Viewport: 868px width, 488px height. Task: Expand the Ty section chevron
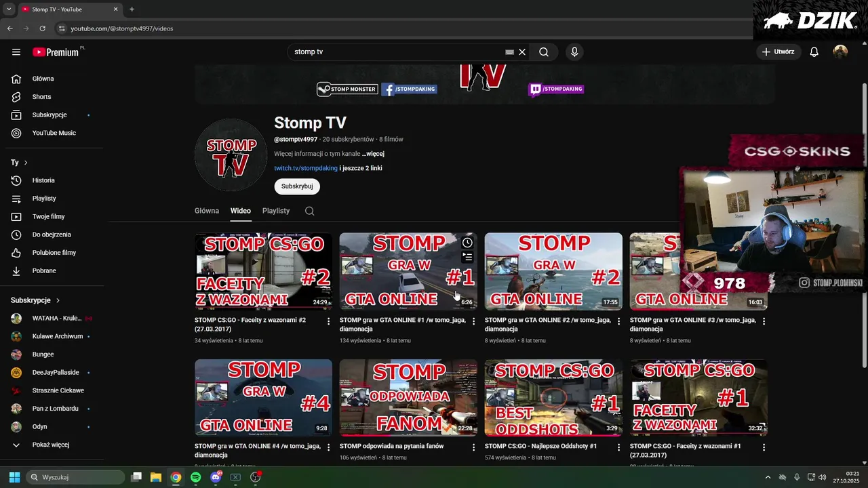click(26, 163)
